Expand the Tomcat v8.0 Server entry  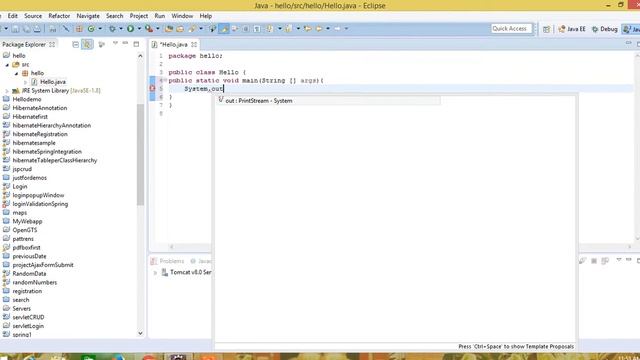tap(155, 273)
